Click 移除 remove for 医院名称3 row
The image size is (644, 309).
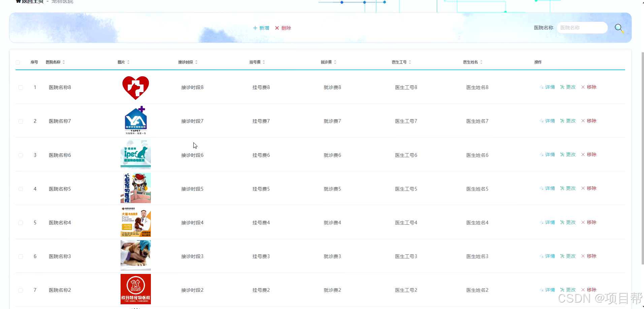(x=589, y=256)
